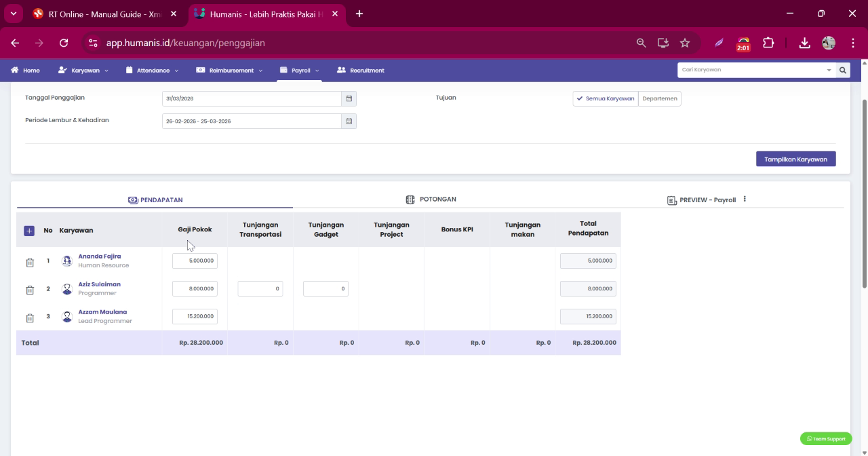Click trash icon for Azzam Maulana
Viewport: 868px width, 456px height.
point(30,318)
